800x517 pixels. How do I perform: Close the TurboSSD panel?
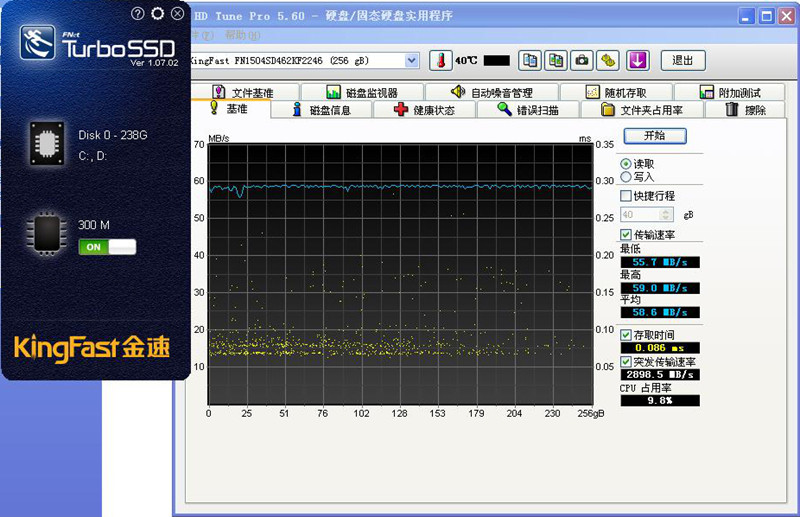177,14
